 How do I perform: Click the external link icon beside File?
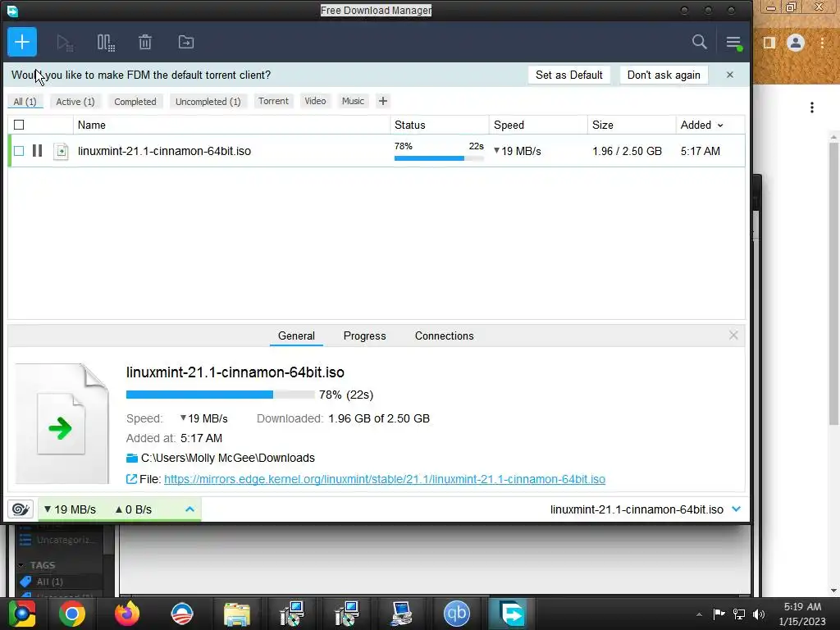point(131,479)
